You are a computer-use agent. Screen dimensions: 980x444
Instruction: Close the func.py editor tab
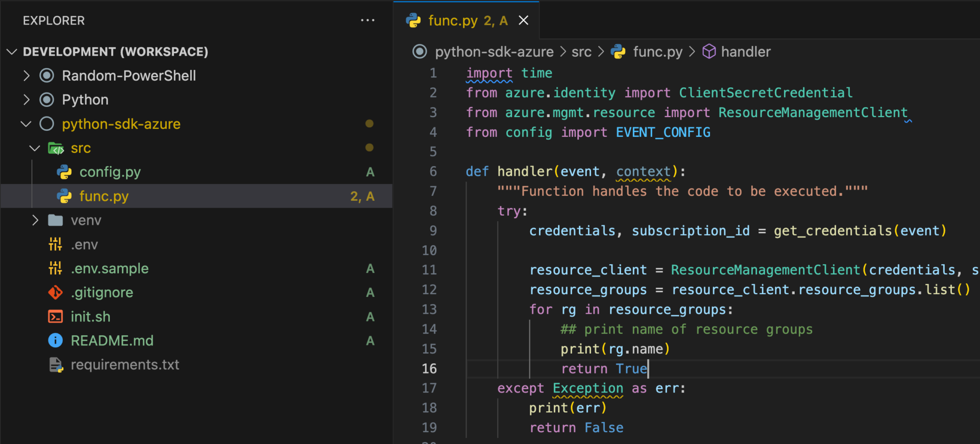(x=523, y=20)
